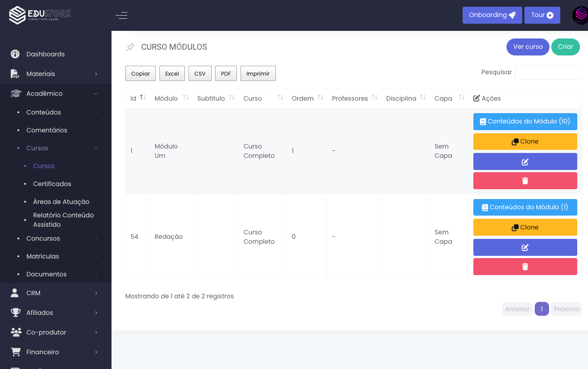Click the pin icon beside Curso Módulos

tap(130, 47)
